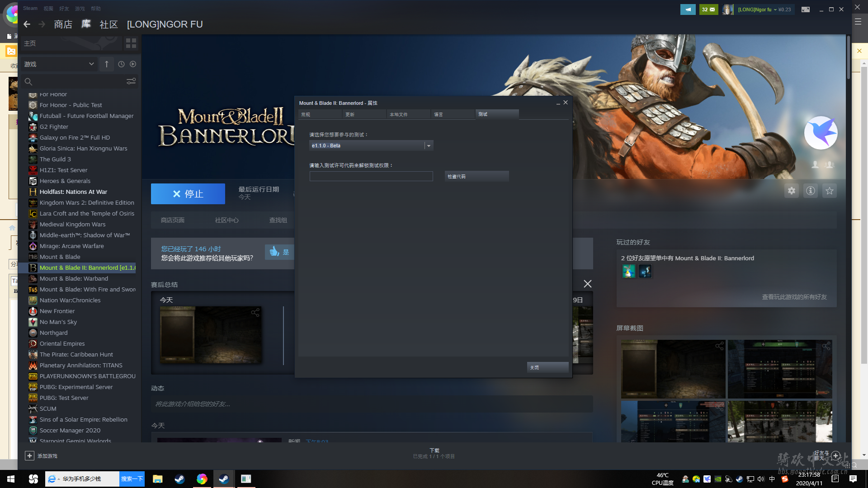Click the 停止 stop game button
The width and height of the screenshot is (868, 488).
188,194
